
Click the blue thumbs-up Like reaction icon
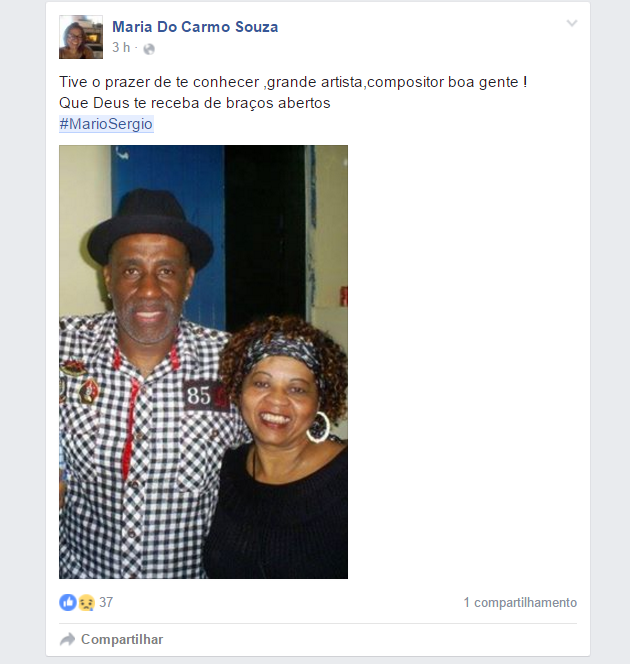pos(68,602)
